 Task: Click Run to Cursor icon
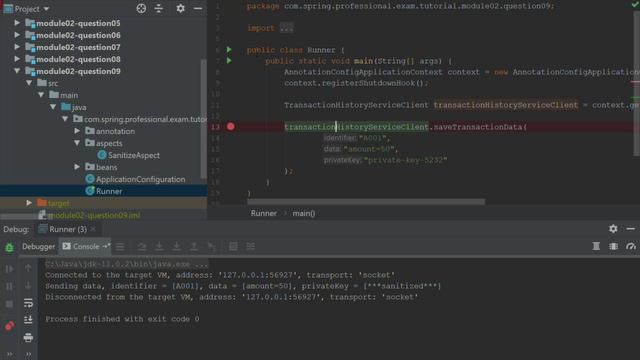coord(211,247)
